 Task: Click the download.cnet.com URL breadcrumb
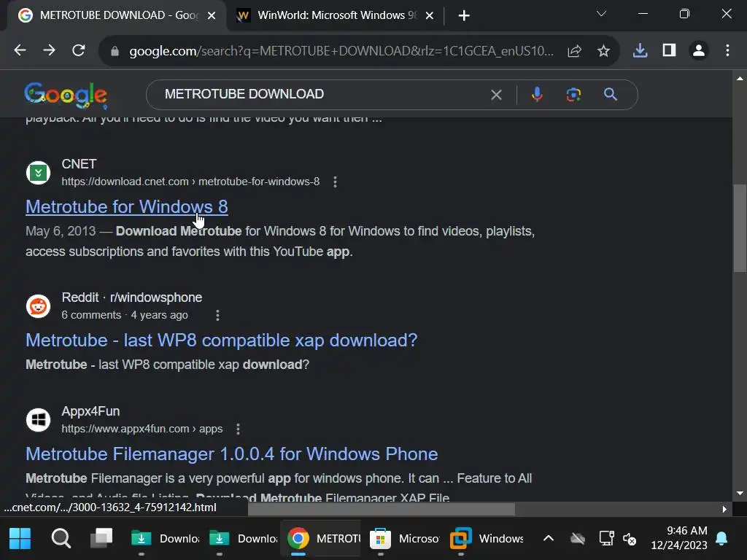tap(190, 182)
